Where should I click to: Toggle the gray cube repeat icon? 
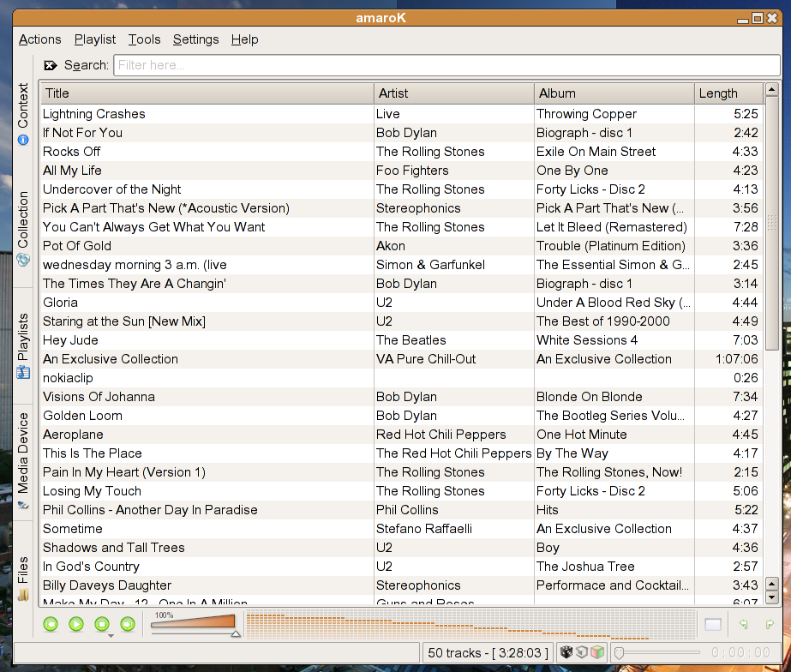click(582, 652)
